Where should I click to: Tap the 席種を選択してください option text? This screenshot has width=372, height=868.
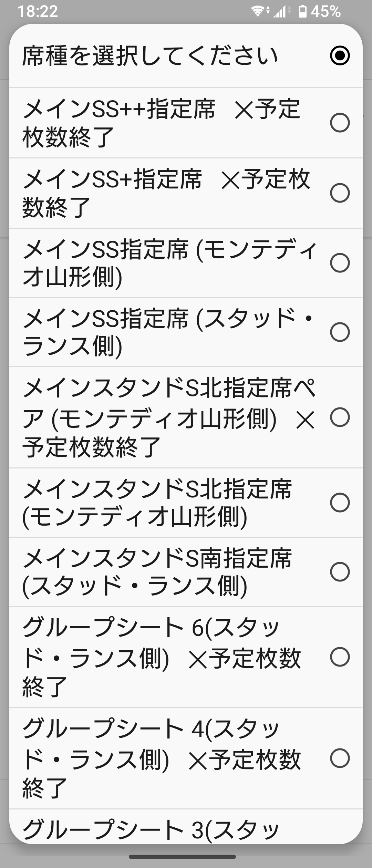[150, 56]
